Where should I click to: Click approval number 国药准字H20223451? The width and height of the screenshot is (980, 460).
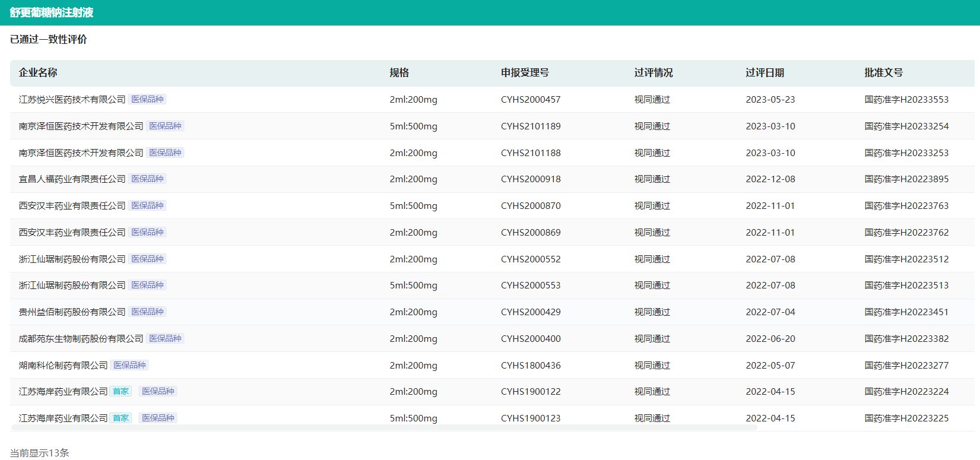[x=906, y=312]
